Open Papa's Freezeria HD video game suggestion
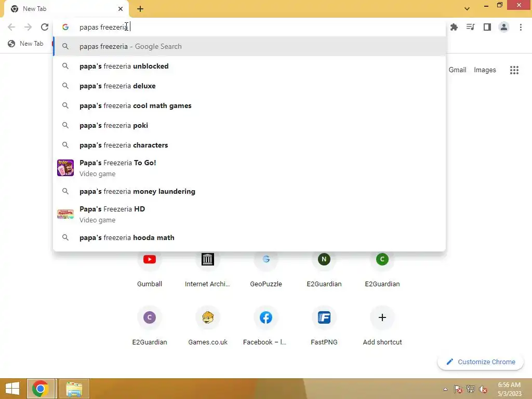This screenshot has height=399, width=532. click(x=249, y=215)
